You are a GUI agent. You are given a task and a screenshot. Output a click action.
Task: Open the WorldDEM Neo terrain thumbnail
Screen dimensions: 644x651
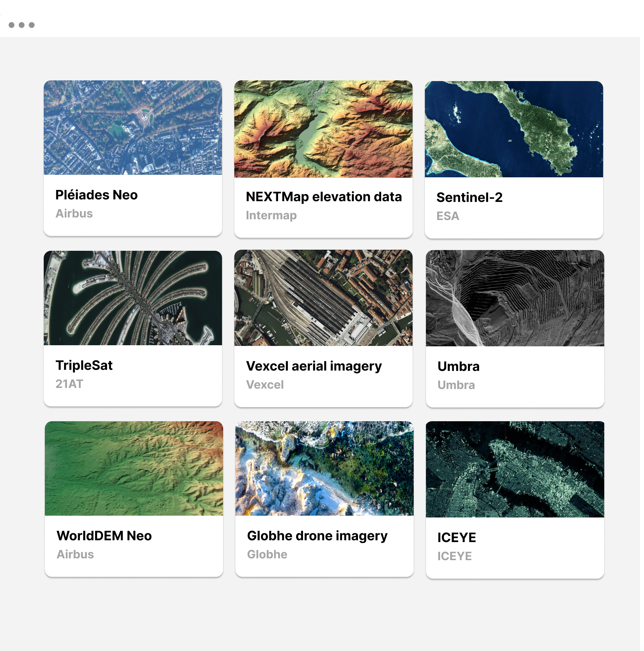(x=134, y=468)
